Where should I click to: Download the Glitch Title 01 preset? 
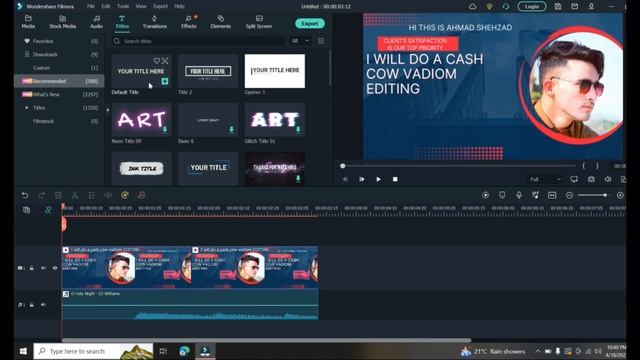[298, 130]
